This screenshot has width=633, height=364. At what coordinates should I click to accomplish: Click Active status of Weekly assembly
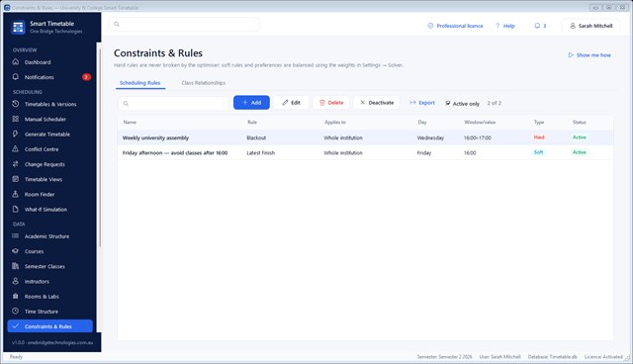click(580, 137)
